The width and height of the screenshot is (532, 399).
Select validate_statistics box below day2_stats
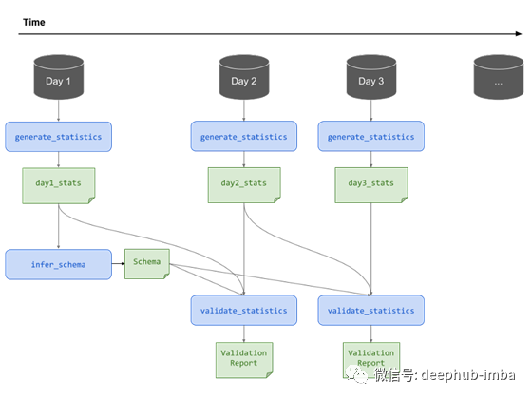244,311
